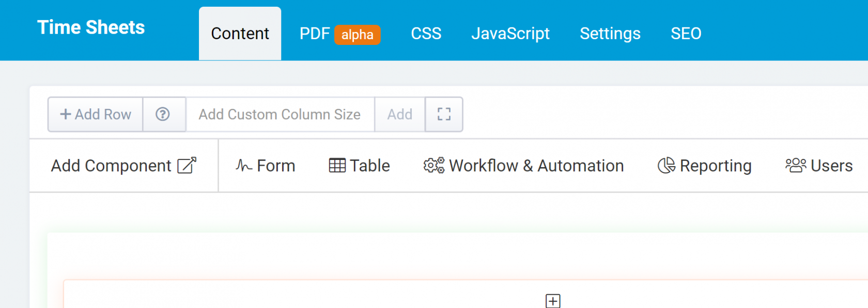Click the Add button for custom column
Image resolution: width=868 pixels, height=308 pixels.
click(x=400, y=114)
